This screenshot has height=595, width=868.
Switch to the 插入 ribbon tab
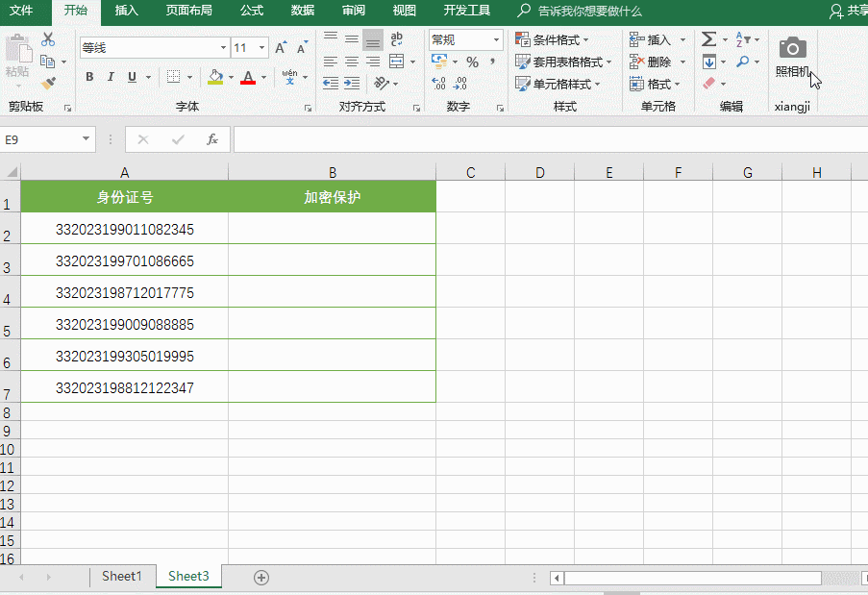[x=127, y=12]
